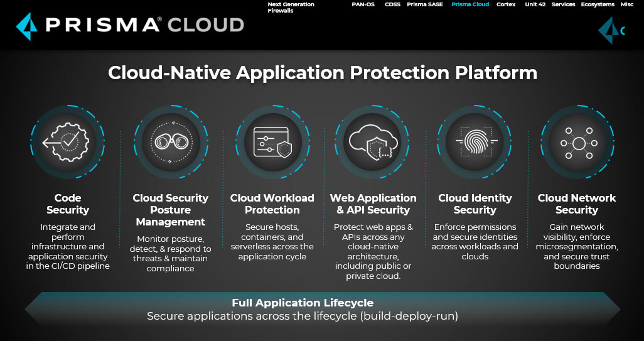Click the 'Integrate and perform infrastructure' description

click(x=68, y=247)
